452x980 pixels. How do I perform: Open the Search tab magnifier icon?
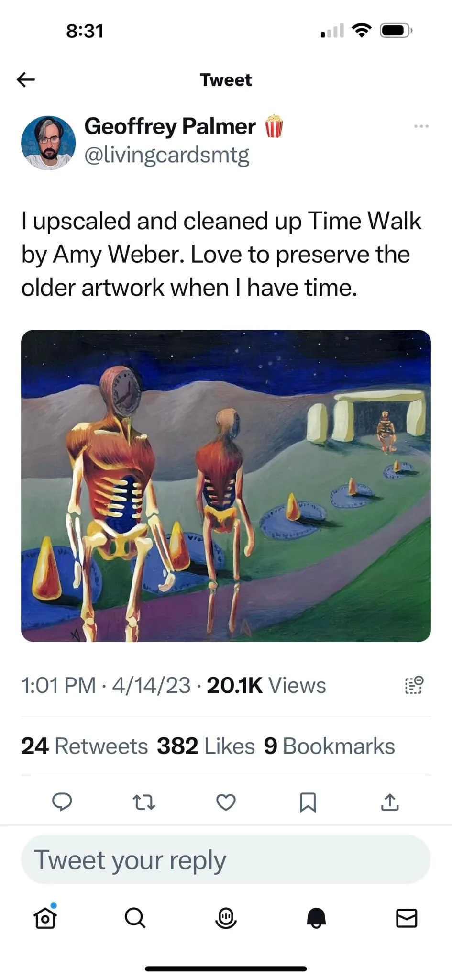click(x=135, y=918)
